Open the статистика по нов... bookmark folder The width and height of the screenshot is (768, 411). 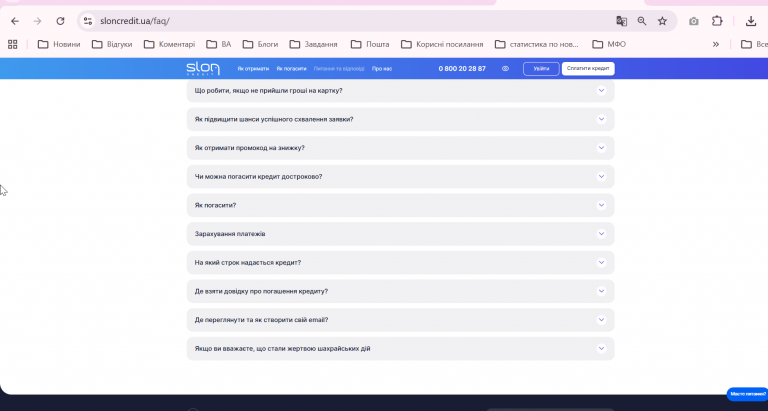(536, 44)
